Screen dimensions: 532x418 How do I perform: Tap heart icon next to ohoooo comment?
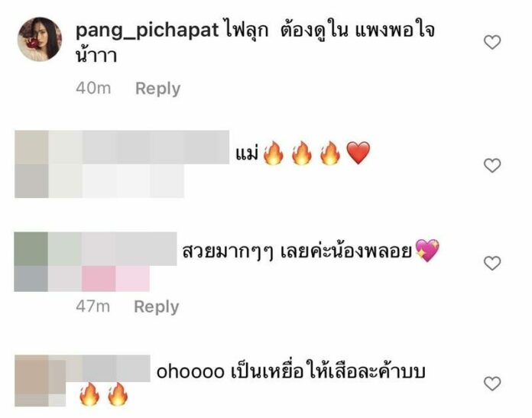coord(492,384)
